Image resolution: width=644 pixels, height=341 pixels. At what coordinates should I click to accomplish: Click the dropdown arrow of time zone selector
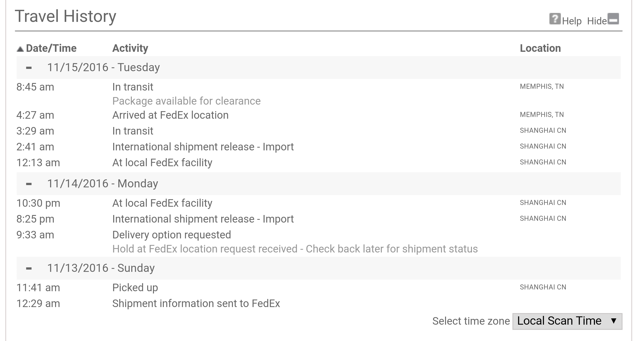point(614,321)
